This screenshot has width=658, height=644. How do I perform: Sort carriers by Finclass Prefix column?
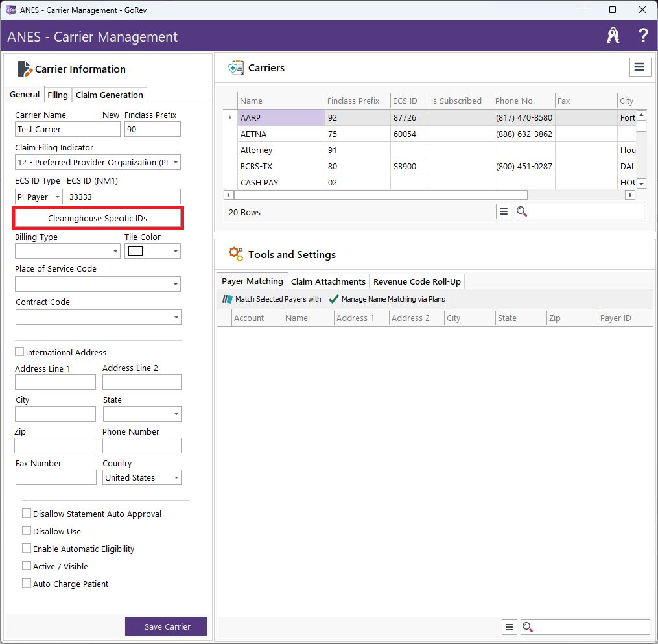[357, 101]
